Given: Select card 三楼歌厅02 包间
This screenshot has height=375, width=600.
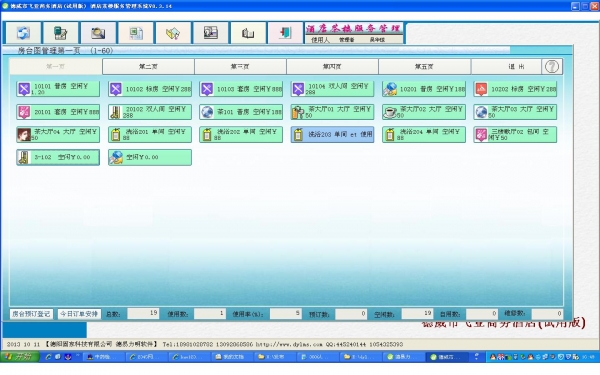Looking at the screenshot, I should point(515,134).
